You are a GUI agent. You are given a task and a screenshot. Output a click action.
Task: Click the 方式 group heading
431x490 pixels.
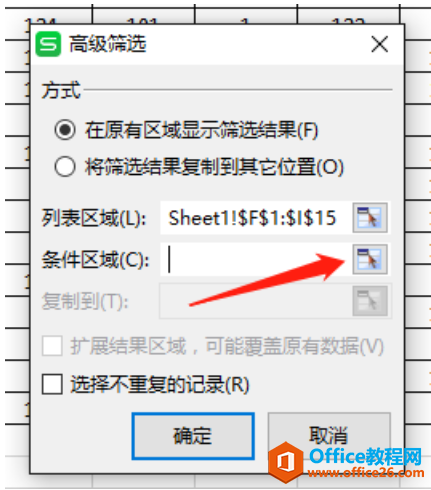(x=61, y=90)
